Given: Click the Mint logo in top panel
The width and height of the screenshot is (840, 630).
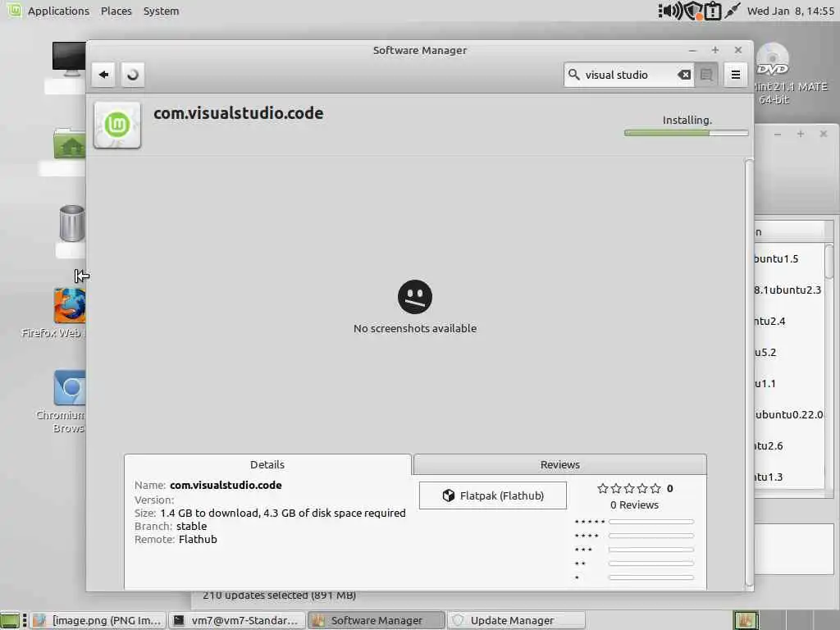Looking at the screenshot, I should pyautogui.click(x=15, y=10).
